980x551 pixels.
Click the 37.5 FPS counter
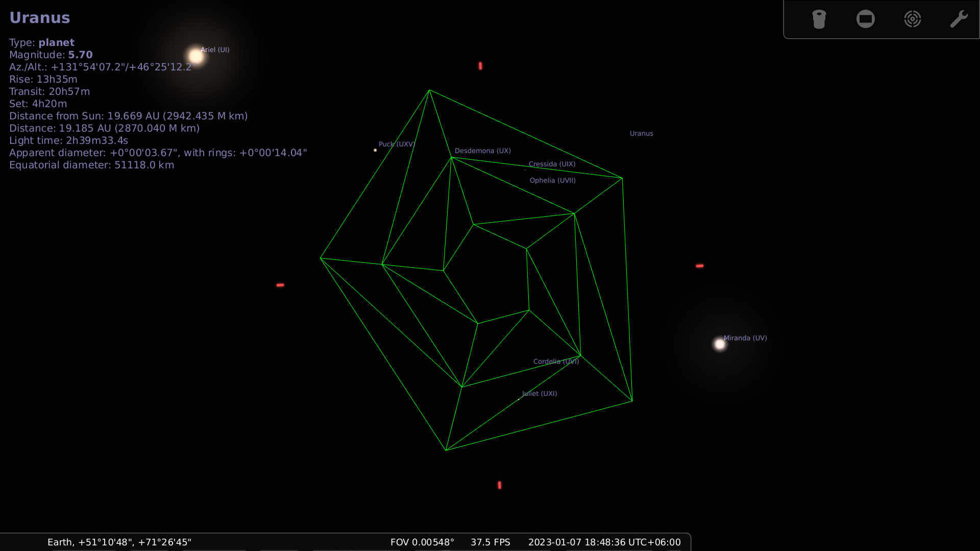(490, 542)
